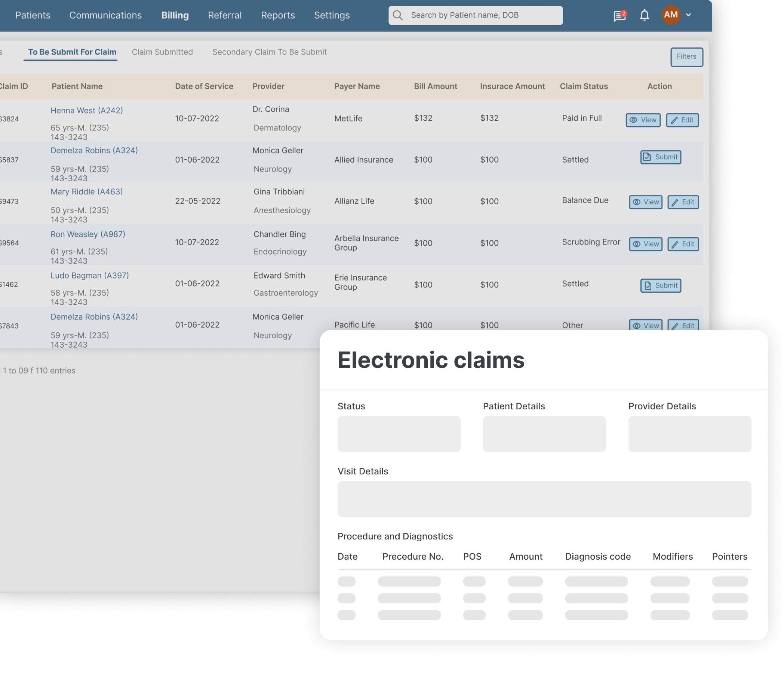Navigate to the Reports menu
784x686 pixels.
pyautogui.click(x=277, y=15)
